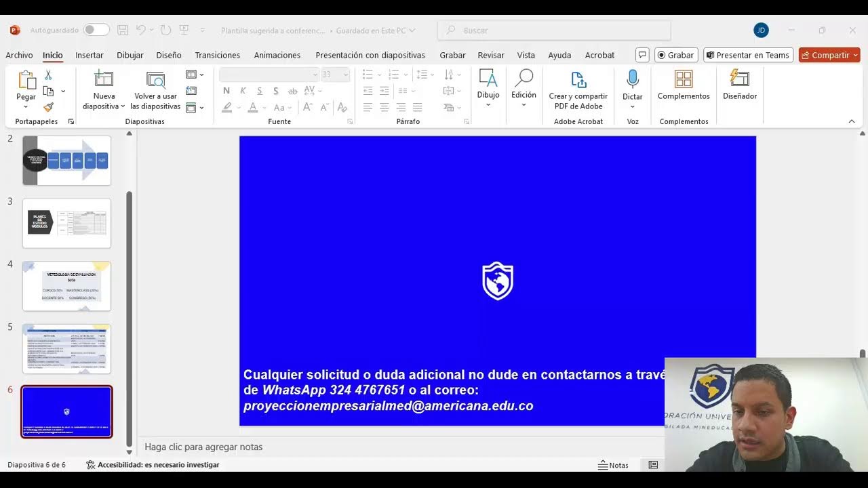868x488 pixels.
Task: Open the Sección dropdown
Action: tap(195, 107)
